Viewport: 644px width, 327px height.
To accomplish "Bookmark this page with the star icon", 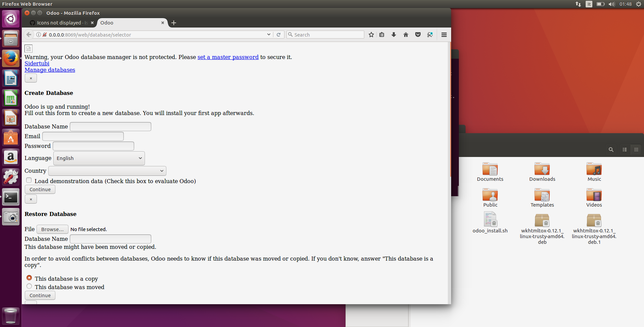I will click(x=371, y=35).
